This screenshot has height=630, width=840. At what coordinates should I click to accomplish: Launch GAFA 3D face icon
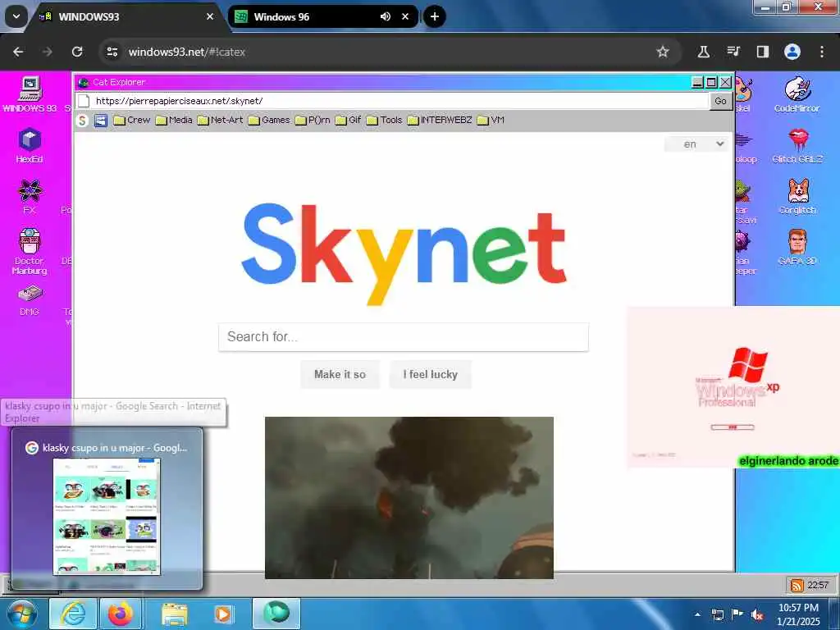click(797, 248)
